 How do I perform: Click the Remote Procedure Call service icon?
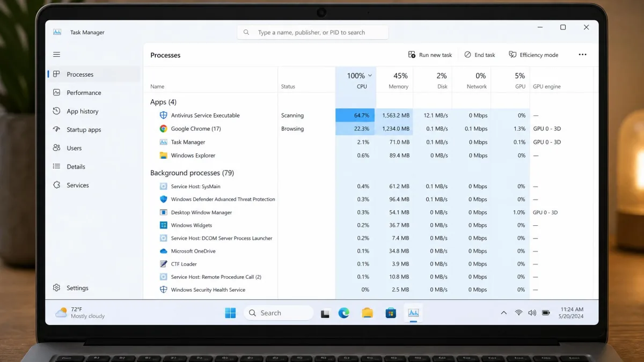tap(164, 277)
